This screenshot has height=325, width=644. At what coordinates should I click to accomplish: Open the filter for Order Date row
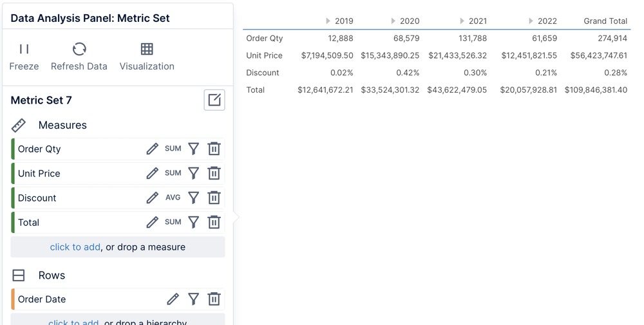pos(193,299)
